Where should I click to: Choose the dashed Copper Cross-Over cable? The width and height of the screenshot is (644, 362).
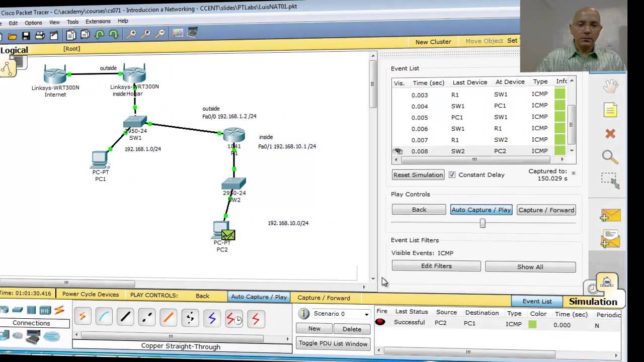[147, 317]
